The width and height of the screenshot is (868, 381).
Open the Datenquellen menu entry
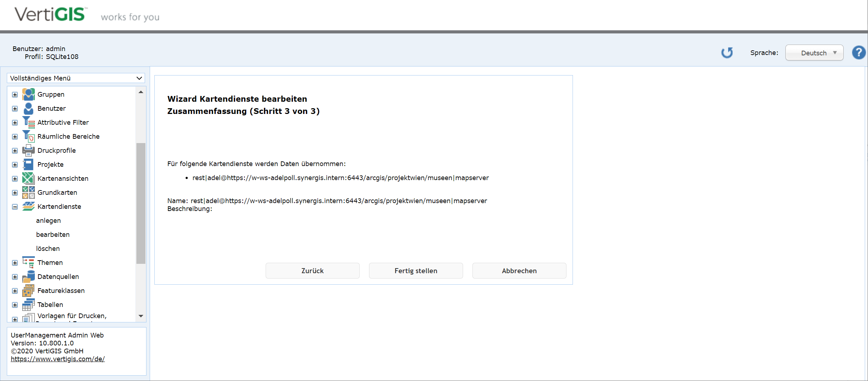tap(58, 276)
